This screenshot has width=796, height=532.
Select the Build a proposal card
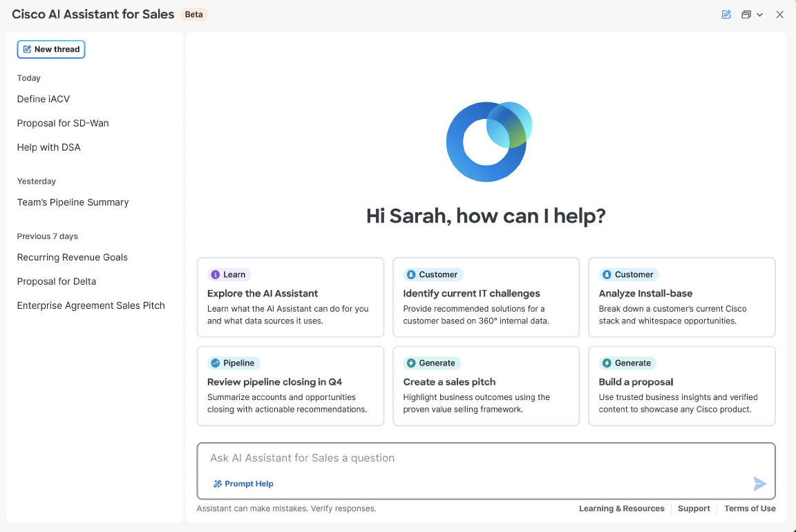tap(682, 386)
